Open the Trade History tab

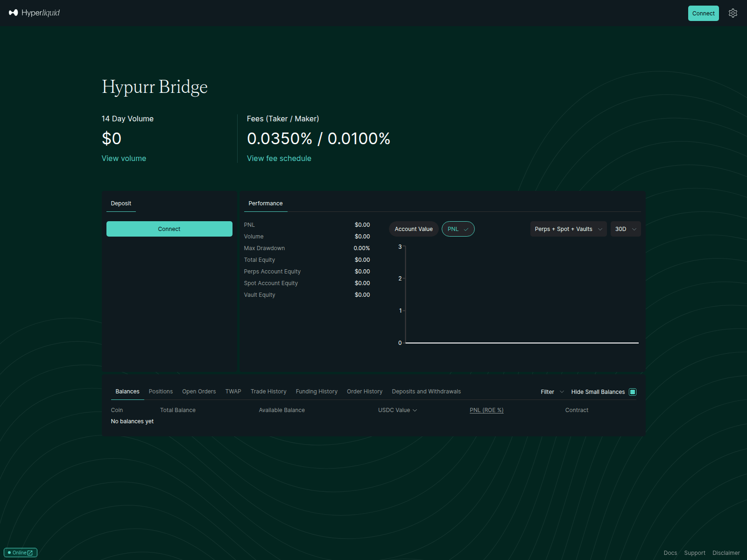point(268,392)
